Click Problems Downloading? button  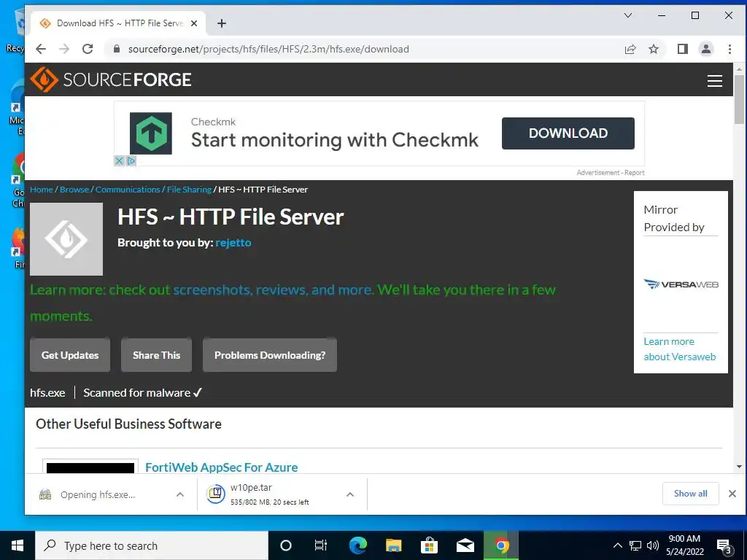tap(270, 355)
